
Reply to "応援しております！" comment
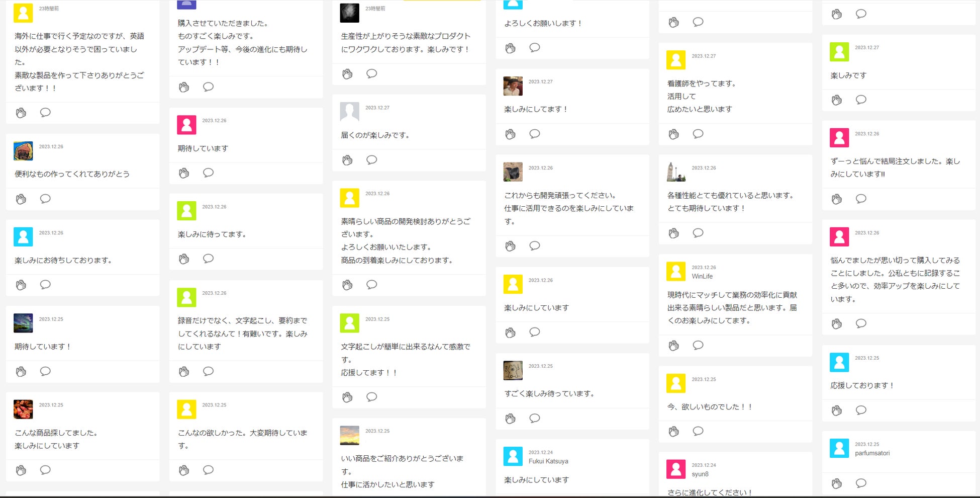(x=861, y=410)
